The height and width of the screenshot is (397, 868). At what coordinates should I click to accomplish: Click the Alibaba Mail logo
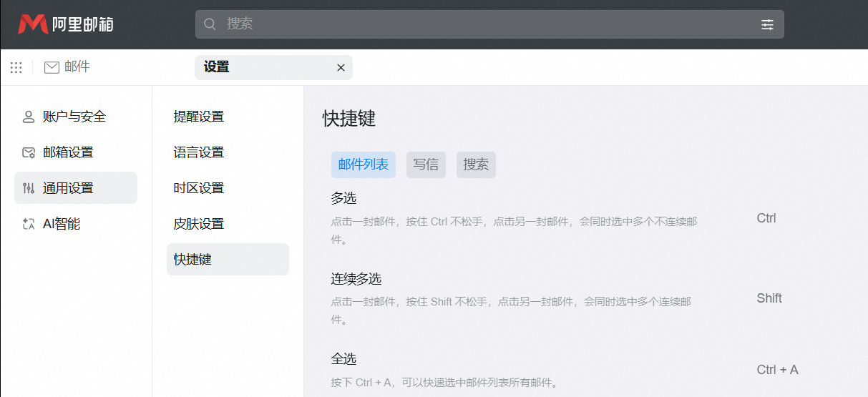pyautogui.click(x=66, y=24)
